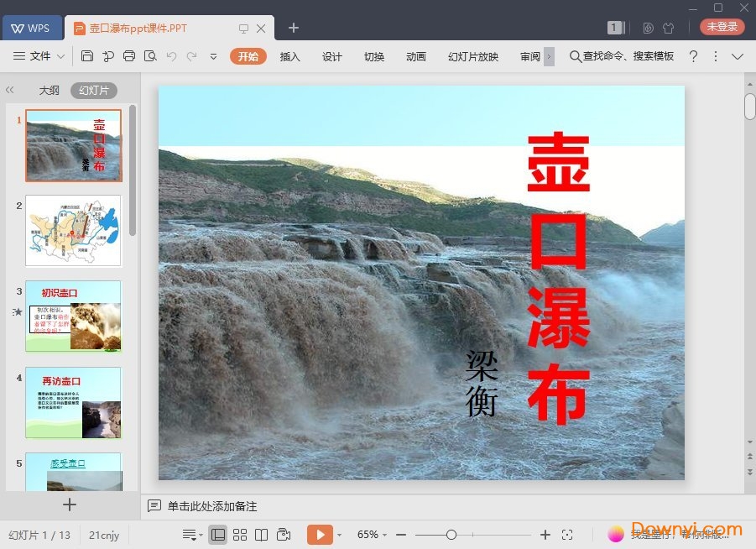
Task: Open the play button's dropdown arrow
Action: 339,534
